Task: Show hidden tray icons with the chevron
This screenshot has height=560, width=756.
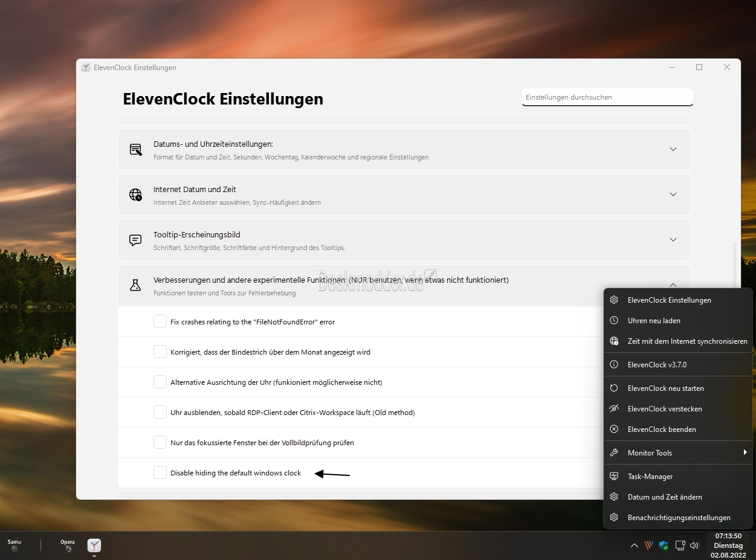Action: click(x=634, y=546)
